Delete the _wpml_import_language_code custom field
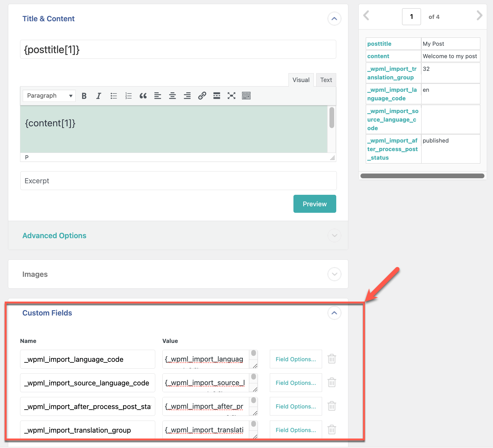The width and height of the screenshot is (493, 448). pyautogui.click(x=332, y=359)
